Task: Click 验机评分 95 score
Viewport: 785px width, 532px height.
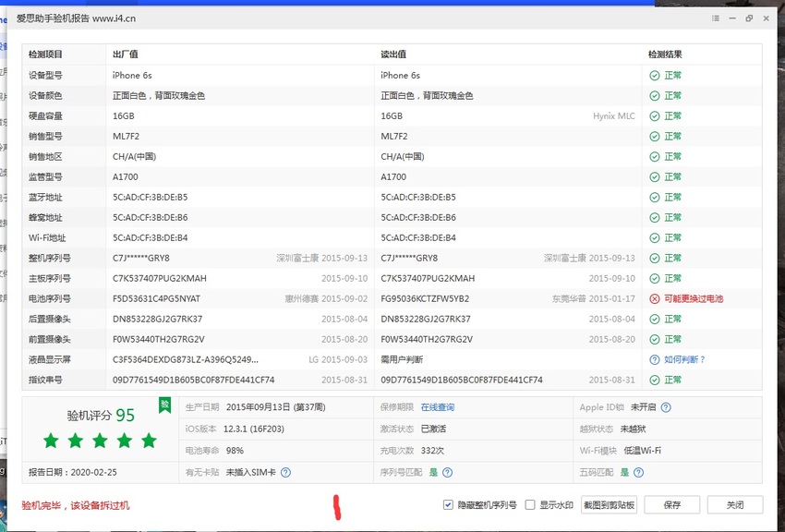Action: [102, 416]
